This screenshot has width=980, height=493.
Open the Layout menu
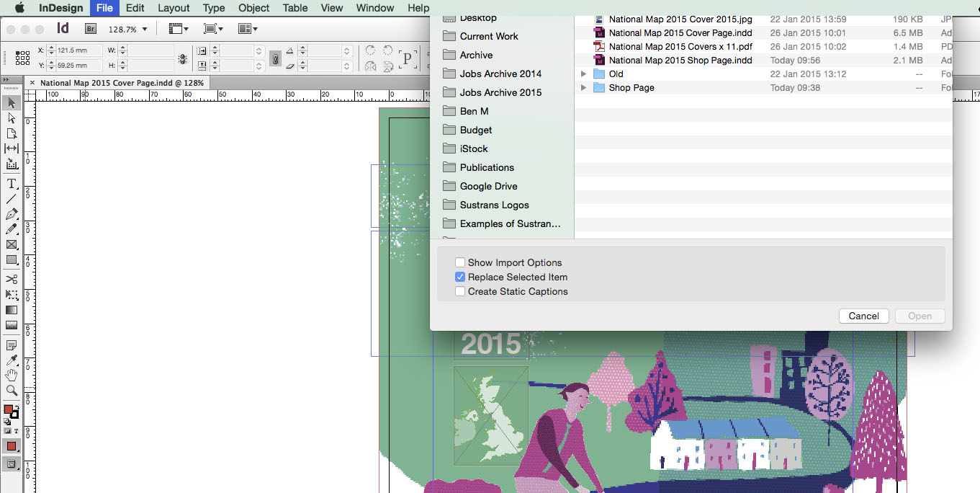coord(174,8)
